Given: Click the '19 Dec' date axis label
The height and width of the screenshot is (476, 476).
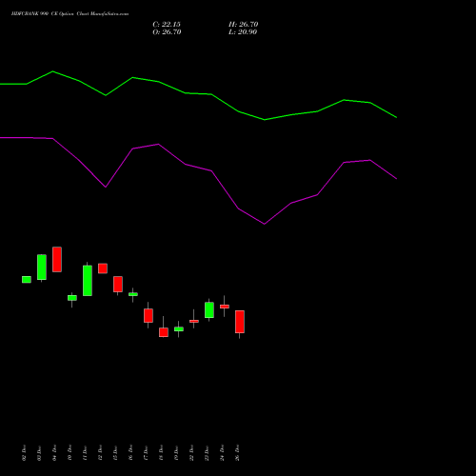Looking at the screenshot, I should 176,453.
